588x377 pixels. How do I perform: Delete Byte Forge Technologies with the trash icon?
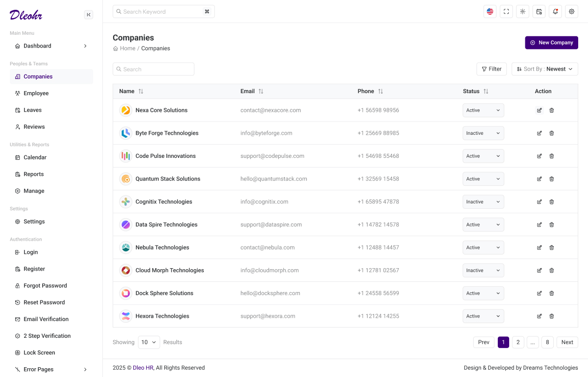552,133
